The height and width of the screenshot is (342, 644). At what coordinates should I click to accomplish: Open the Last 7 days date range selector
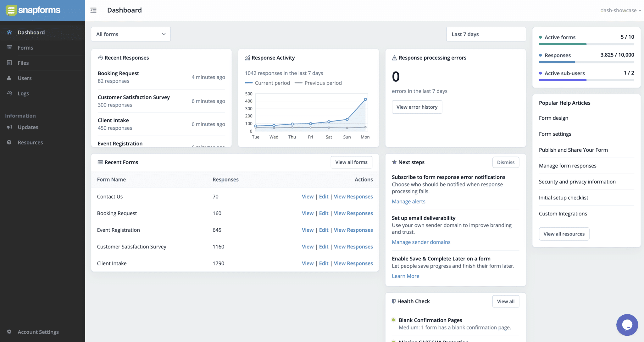(x=486, y=34)
